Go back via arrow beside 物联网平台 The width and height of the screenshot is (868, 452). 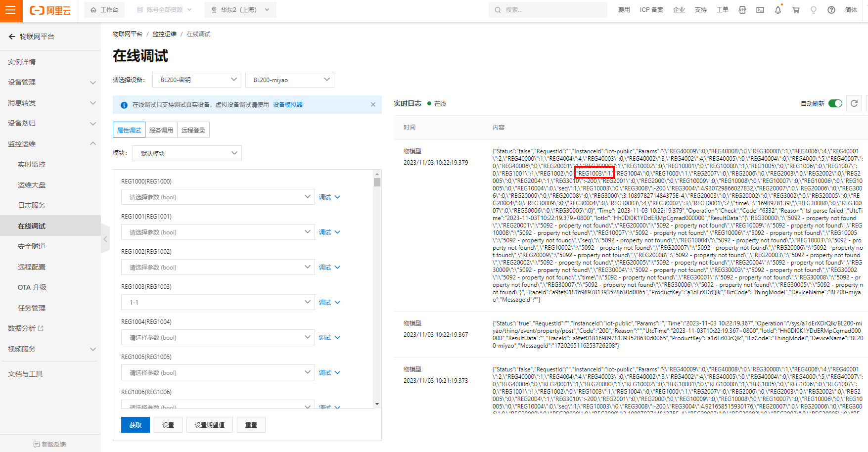(x=12, y=37)
